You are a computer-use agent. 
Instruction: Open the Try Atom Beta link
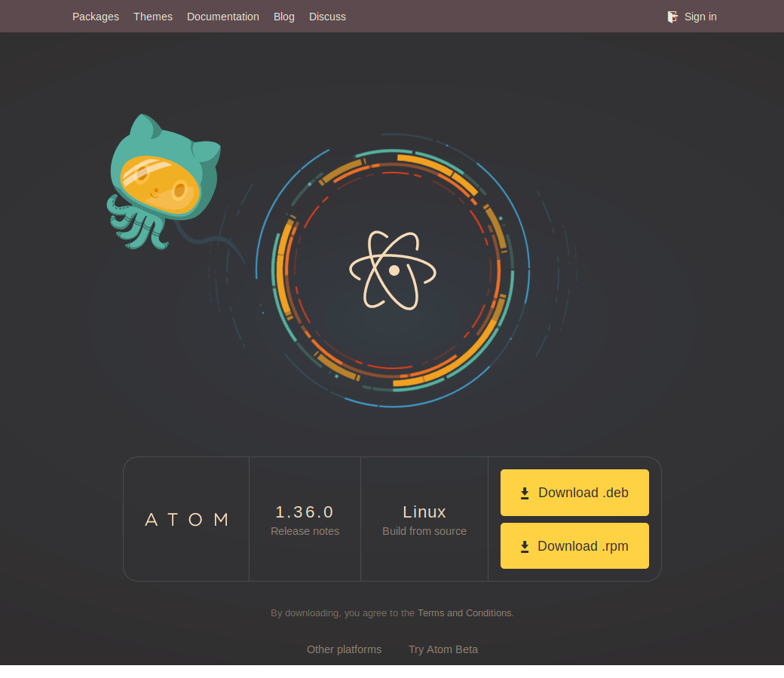click(443, 649)
